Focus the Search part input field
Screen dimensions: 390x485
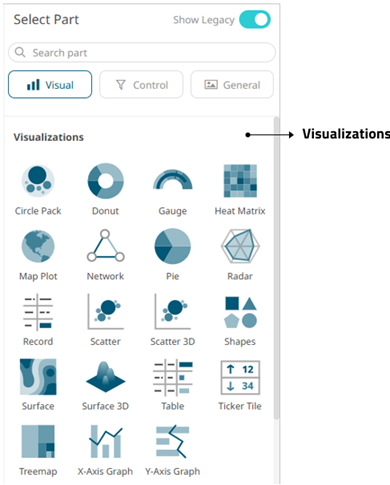(x=142, y=52)
